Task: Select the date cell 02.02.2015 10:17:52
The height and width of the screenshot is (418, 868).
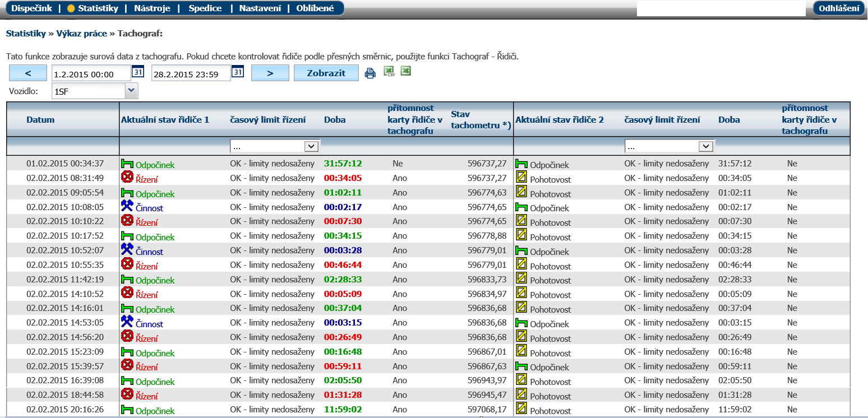Action: coord(65,236)
